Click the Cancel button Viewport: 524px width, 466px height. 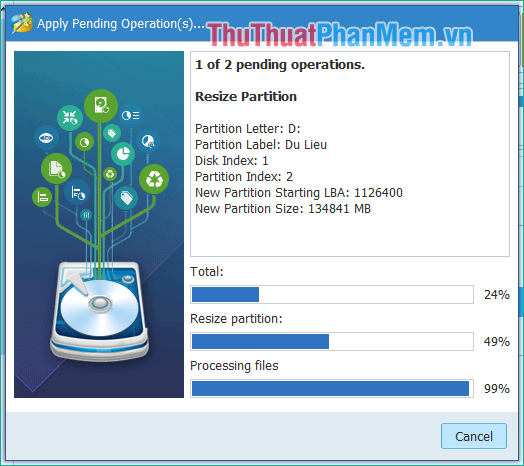pos(474,436)
